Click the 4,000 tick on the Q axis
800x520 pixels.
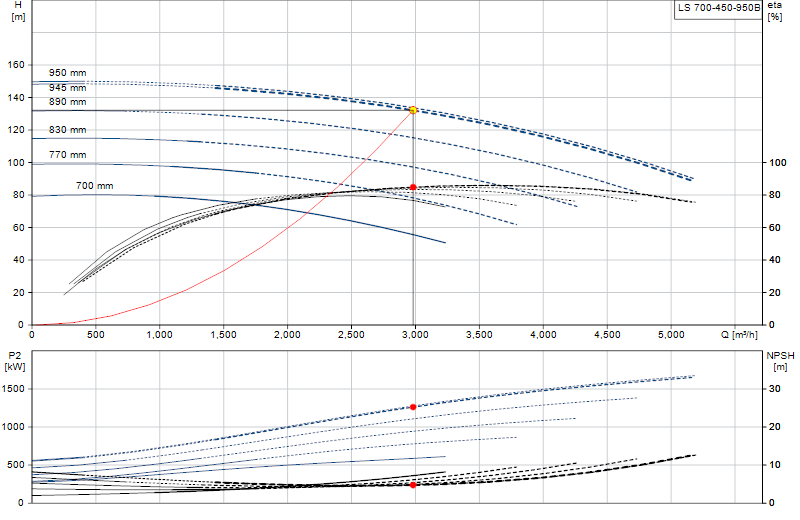click(543, 335)
